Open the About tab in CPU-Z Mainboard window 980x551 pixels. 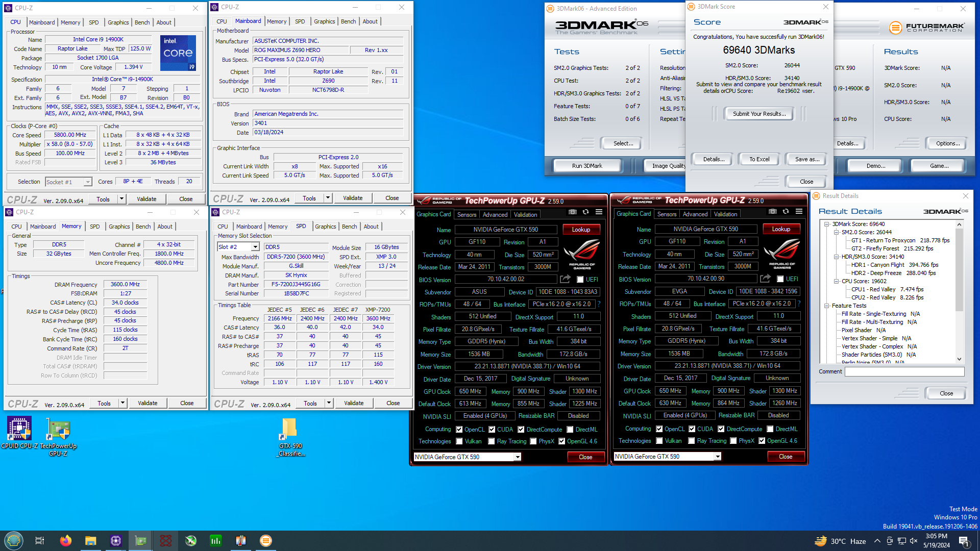click(370, 21)
